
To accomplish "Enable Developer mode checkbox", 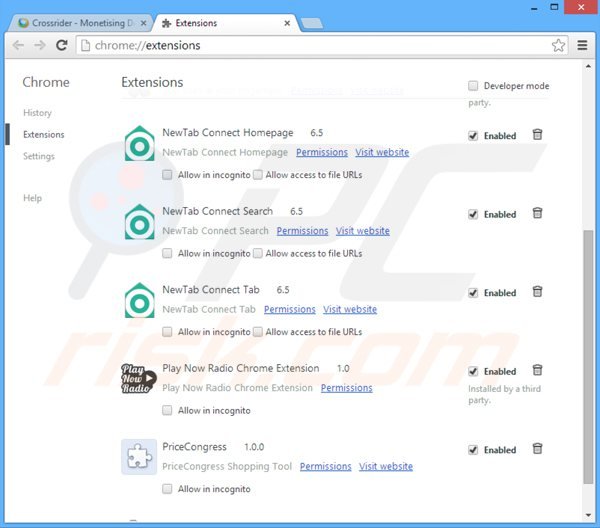I will (473, 86).
